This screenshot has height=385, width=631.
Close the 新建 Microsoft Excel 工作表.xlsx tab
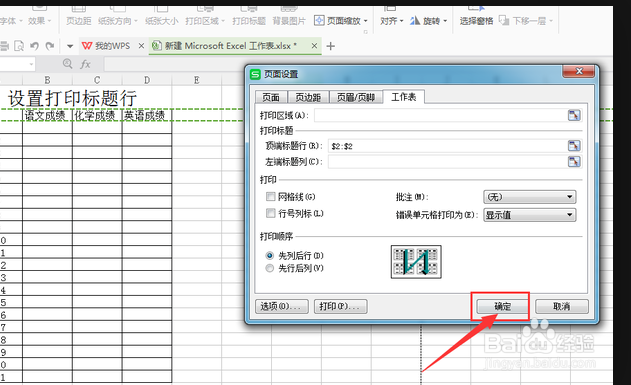pos(314,46)
